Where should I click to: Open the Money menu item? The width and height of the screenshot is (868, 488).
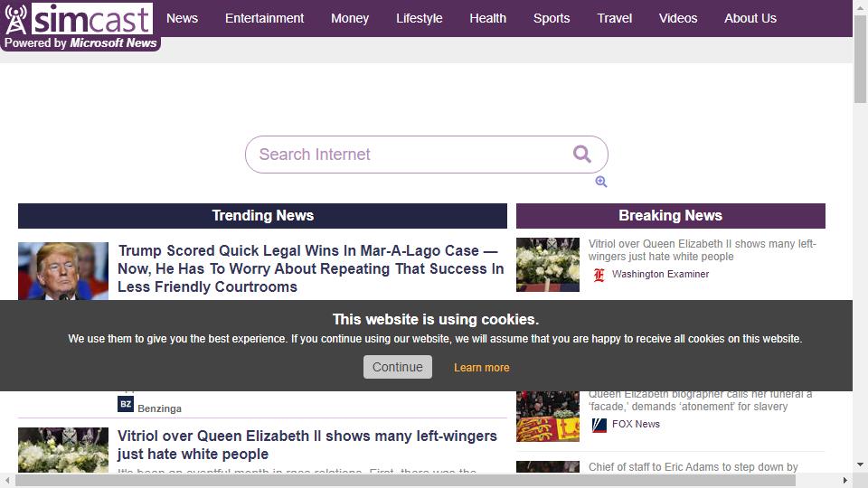350,18
